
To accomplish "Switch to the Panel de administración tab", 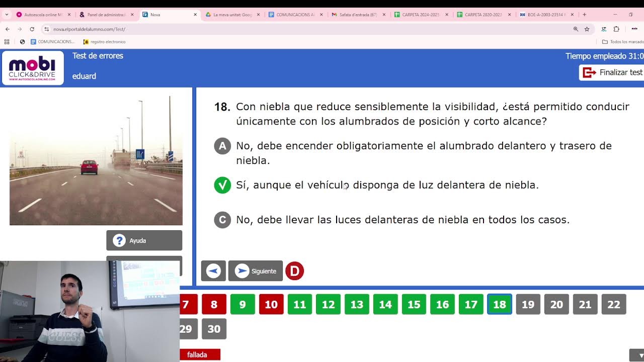I will (106, 15).
